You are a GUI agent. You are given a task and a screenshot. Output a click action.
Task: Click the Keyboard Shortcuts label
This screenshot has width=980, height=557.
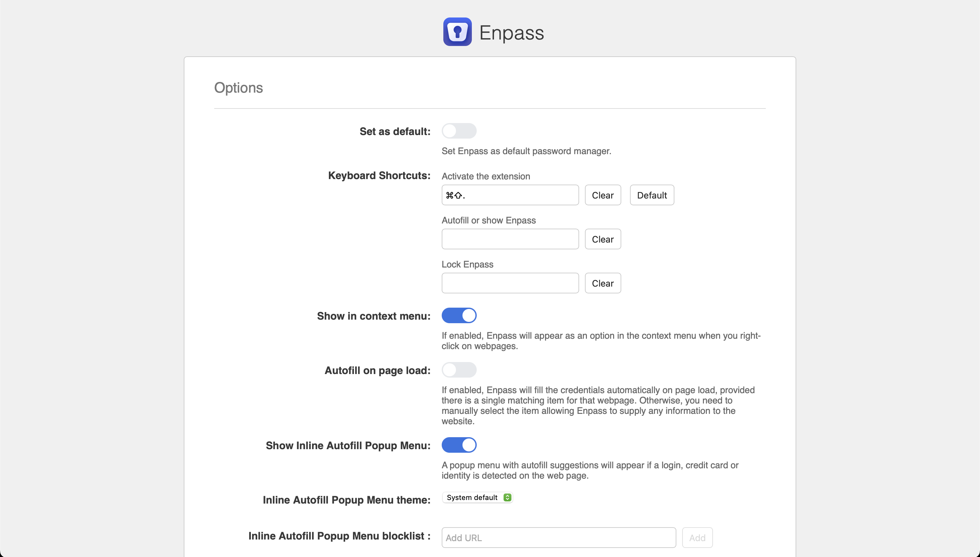(x=379, y=176)
